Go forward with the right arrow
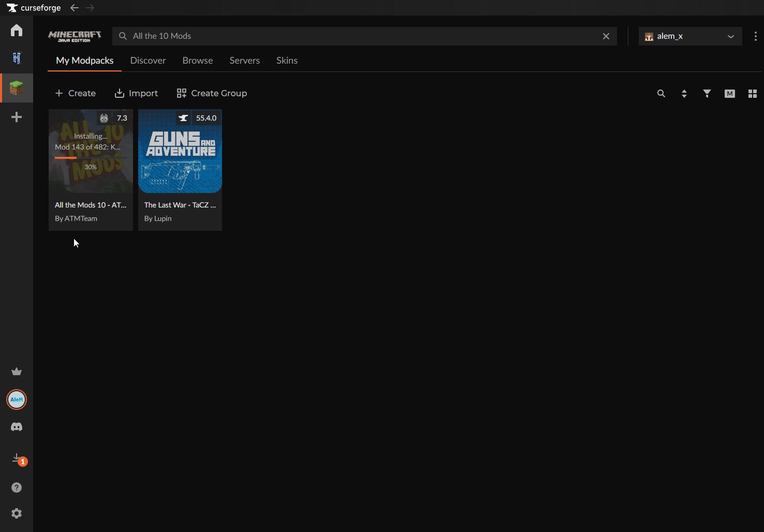 tap(90, 8)
